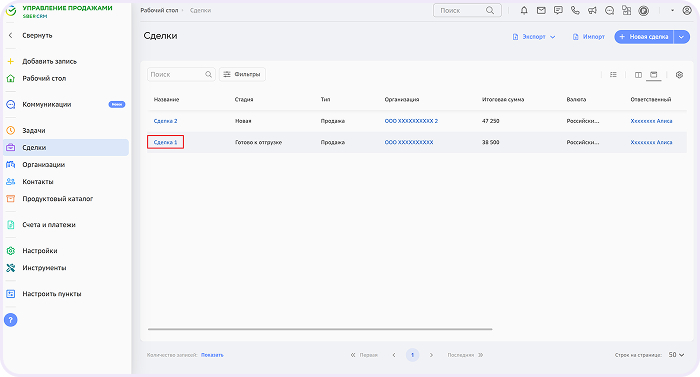The width and height of the screenshot is (700, 377).
Task: Click the box icon for Продуктовый каталог
Action: (x=11, y=199)
